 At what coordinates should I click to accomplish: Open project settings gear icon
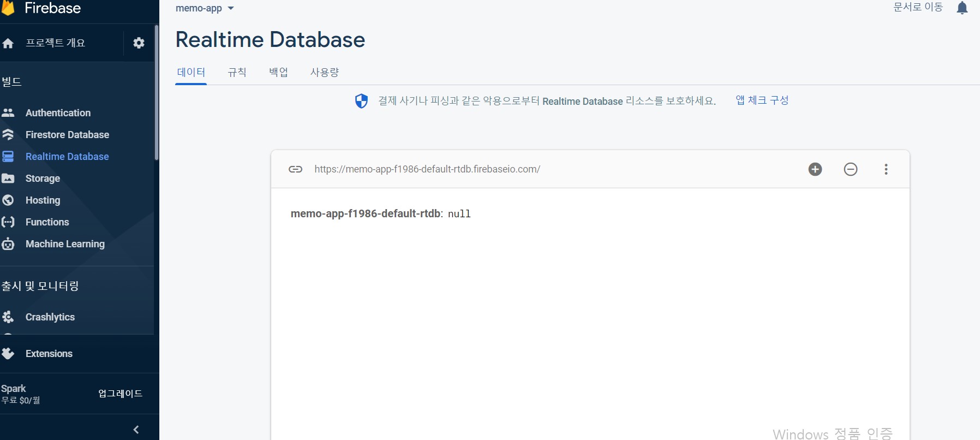139,43
